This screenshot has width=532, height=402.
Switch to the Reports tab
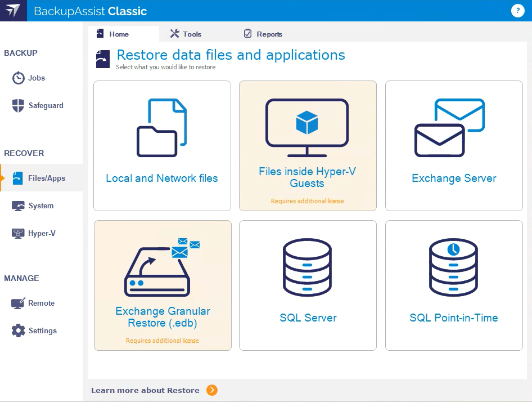pyautogui.click(x=263, y=34)
